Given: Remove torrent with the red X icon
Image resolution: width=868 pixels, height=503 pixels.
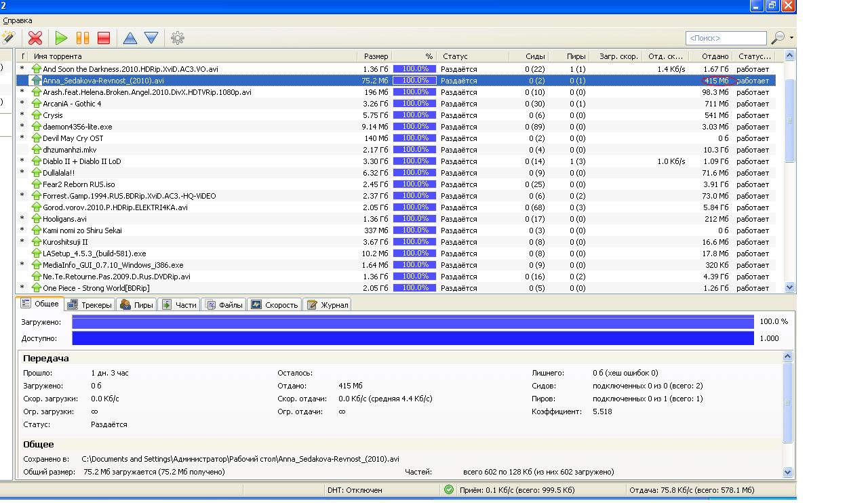Looking at the screenshot, I should click(35, 38).
